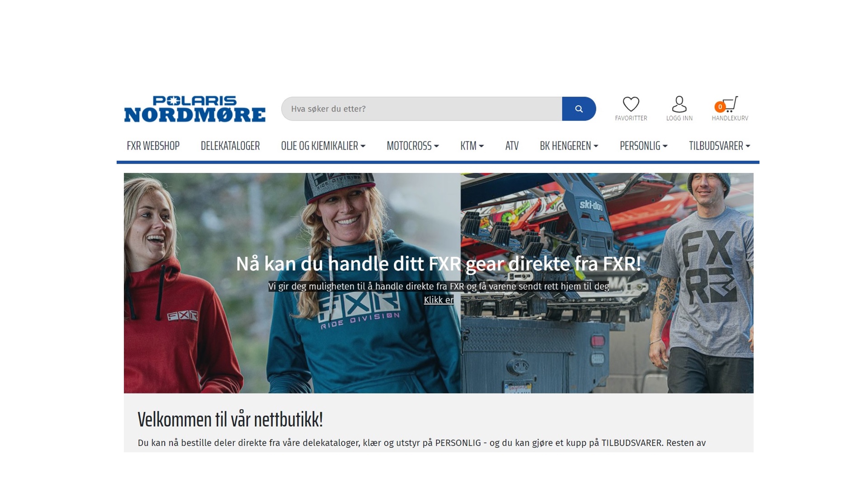Click the Logg inn label
Image resolution: width=868 pixels, height=488 pixels.
pos(679,118)
